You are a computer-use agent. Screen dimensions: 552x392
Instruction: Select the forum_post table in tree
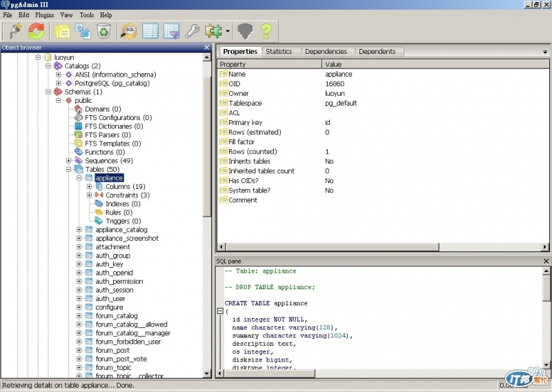(112, 351)
